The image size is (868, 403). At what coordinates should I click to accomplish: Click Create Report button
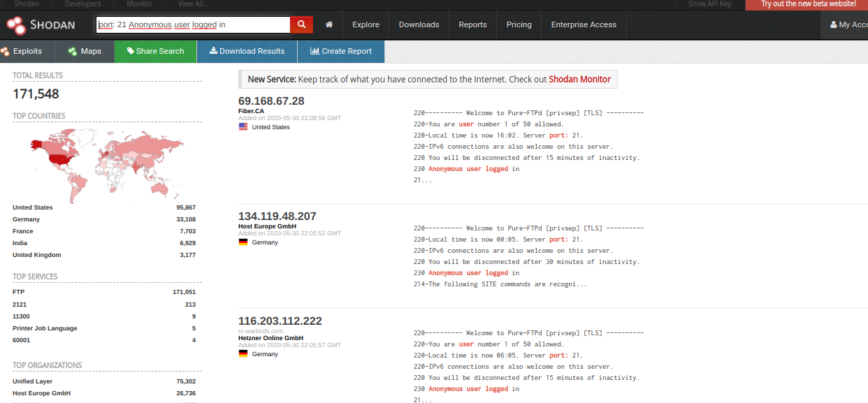click(x=340, y=51)
